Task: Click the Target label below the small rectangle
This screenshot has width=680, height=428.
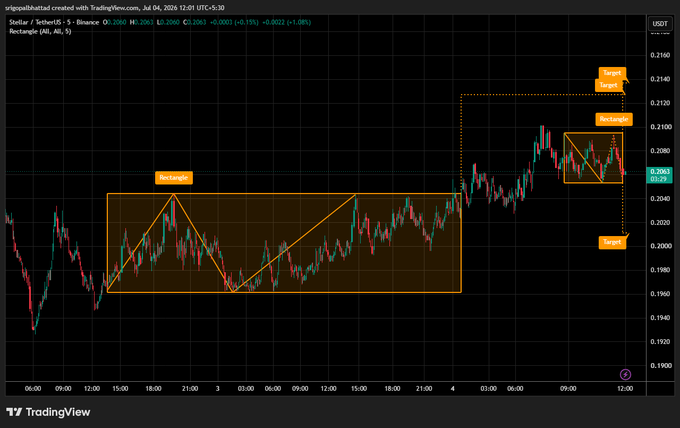Action: [612, 242]
